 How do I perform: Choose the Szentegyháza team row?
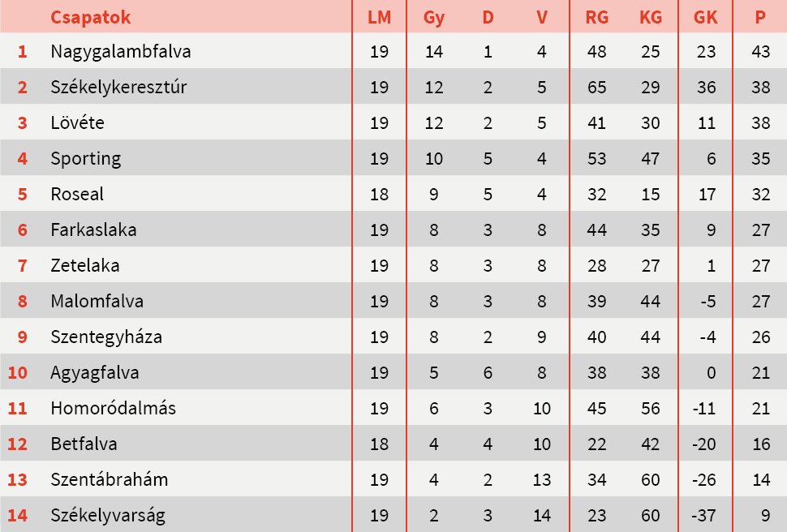click(x=106, y=337)
